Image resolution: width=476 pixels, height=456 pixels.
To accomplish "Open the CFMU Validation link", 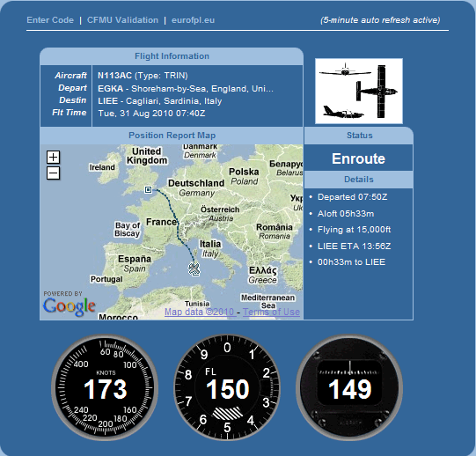I will [x=122, y=20].
